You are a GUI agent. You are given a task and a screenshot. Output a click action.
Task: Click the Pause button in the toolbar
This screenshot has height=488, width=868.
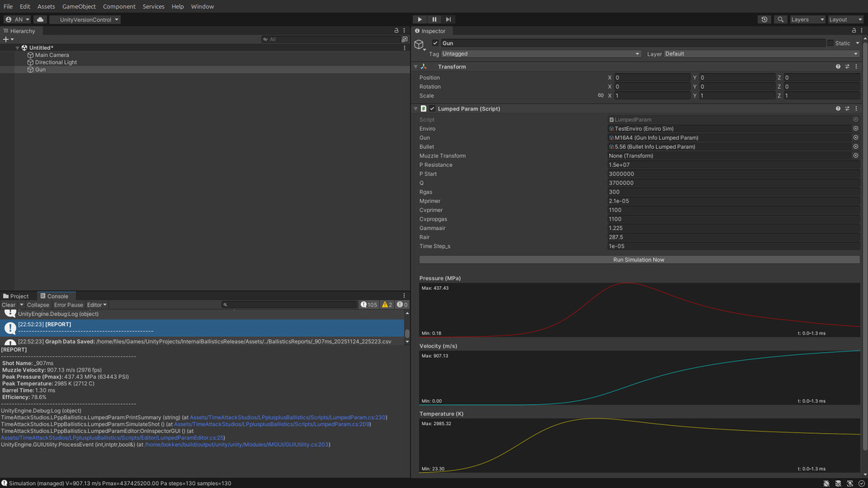[433, 19]
